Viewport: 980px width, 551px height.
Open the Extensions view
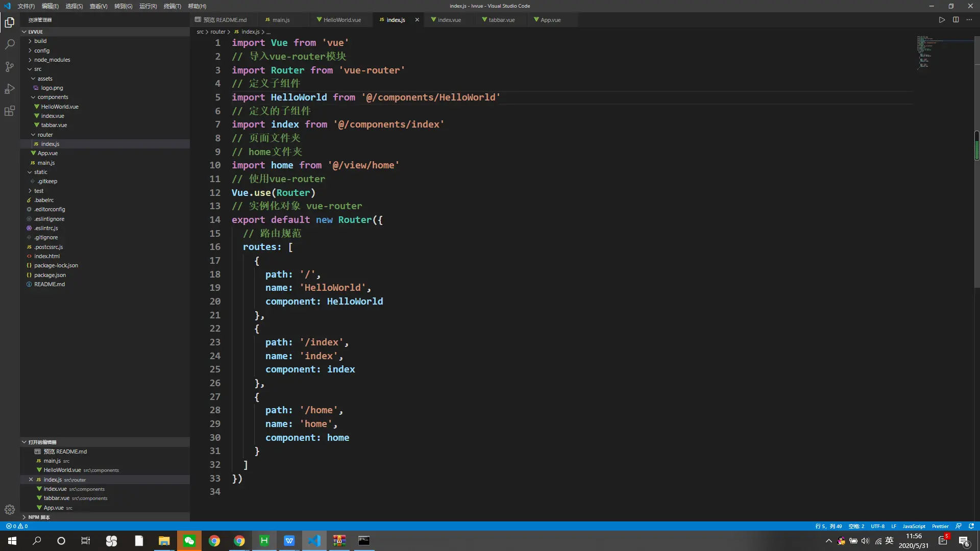click(x=10, y=111)
